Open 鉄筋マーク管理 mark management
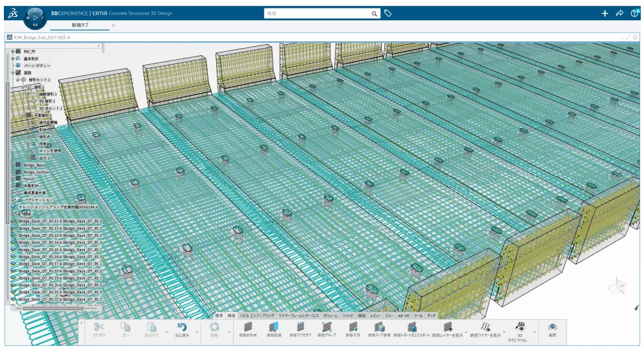 (379, 330)
